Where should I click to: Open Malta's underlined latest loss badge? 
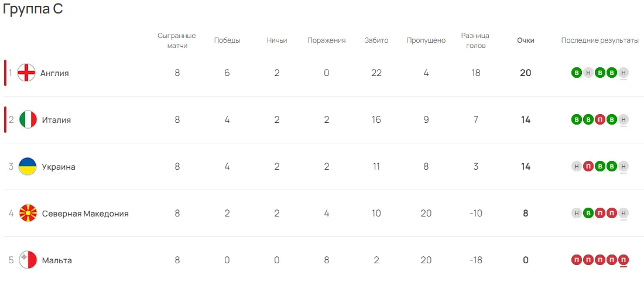click(x=624, y=260)
